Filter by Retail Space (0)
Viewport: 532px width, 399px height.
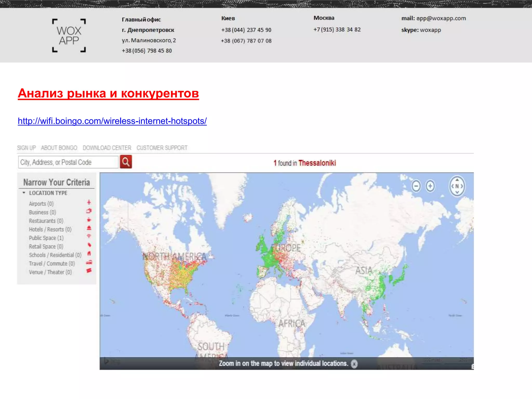click(x=46, y=247)
